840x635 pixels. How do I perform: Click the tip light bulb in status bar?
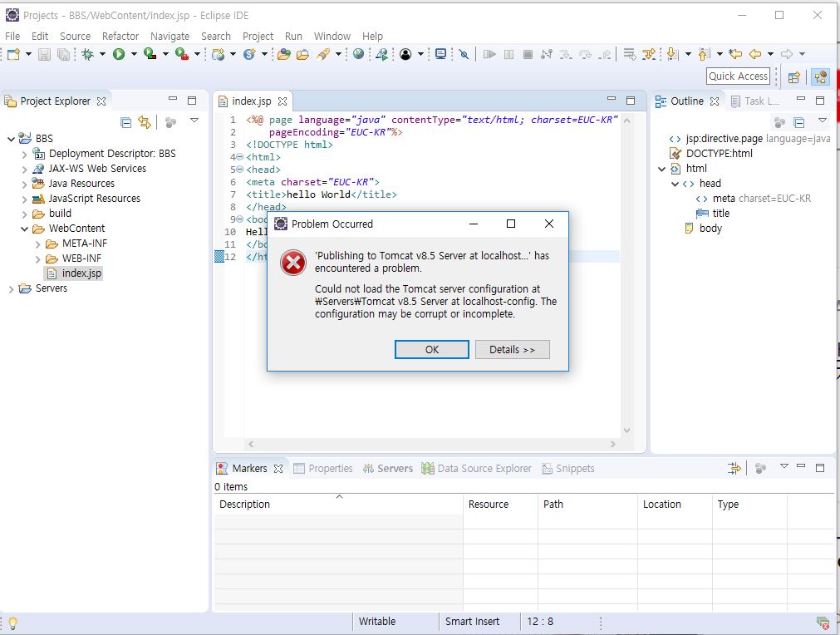(x=12, y=623)
